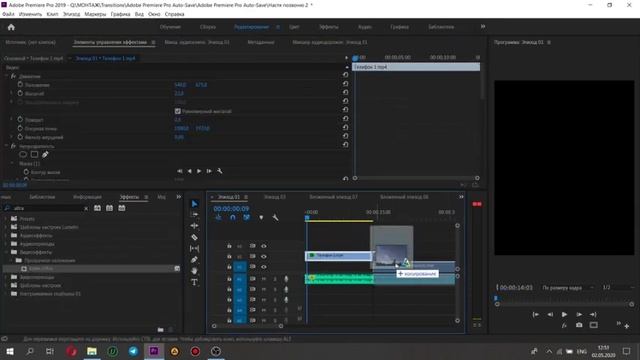Select the Type tool
The height and width of the screenshot is (360, 640).
pyautogui.click(x=194, y=282)
